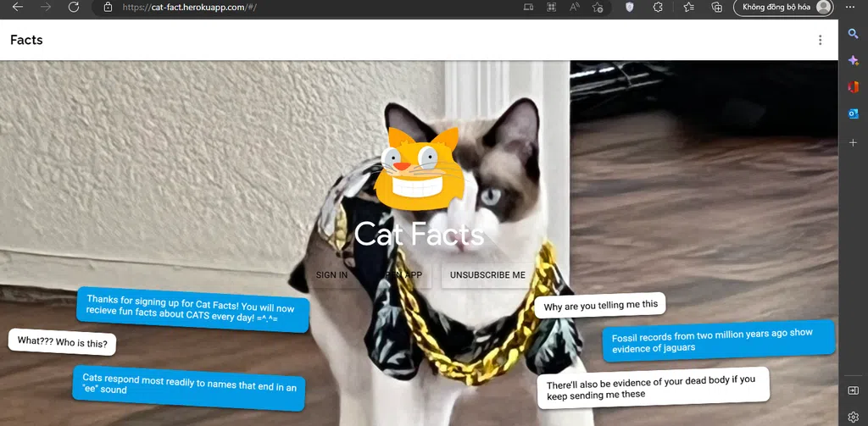Open sidebar Search
Viewport: 868px width, 426px height.
[x=853, y=34]
